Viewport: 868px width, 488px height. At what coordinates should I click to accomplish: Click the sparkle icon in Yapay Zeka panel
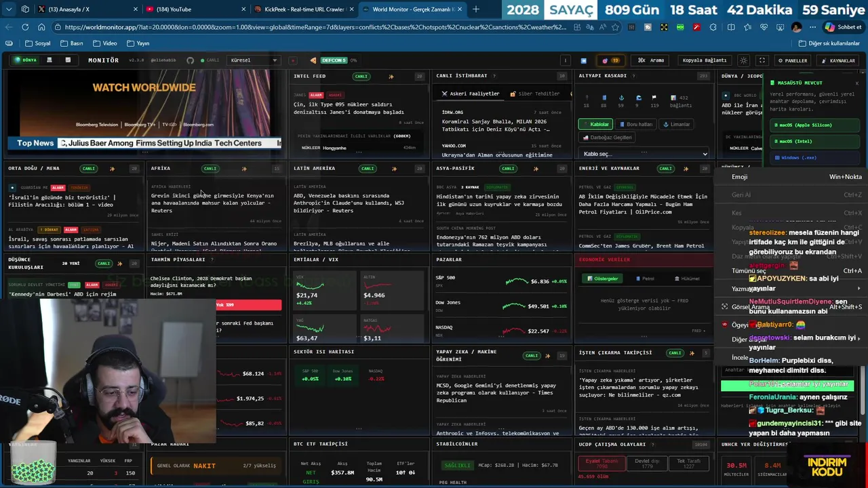549,355
